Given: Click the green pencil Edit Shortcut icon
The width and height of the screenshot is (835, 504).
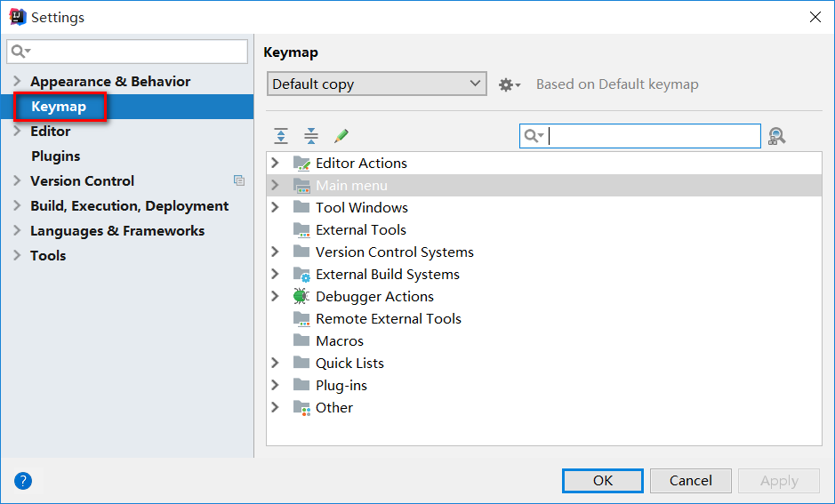Looking at the screenshot, I should 341,136.
